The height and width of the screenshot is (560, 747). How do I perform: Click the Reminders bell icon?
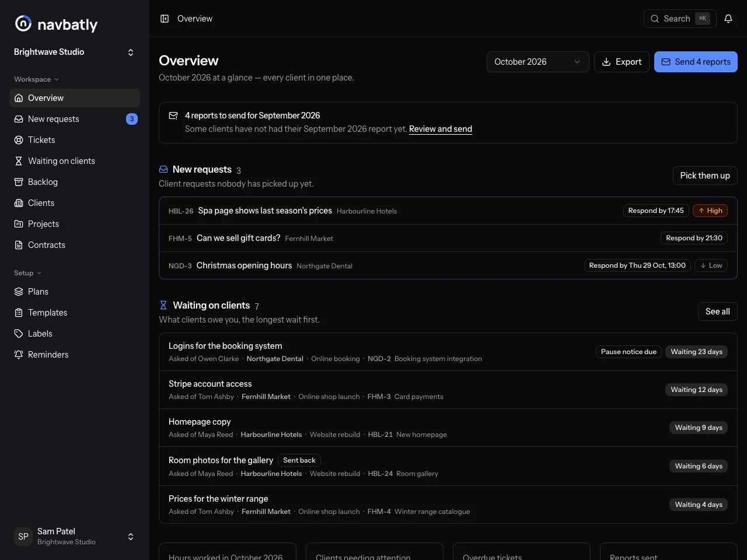point(19,355)
